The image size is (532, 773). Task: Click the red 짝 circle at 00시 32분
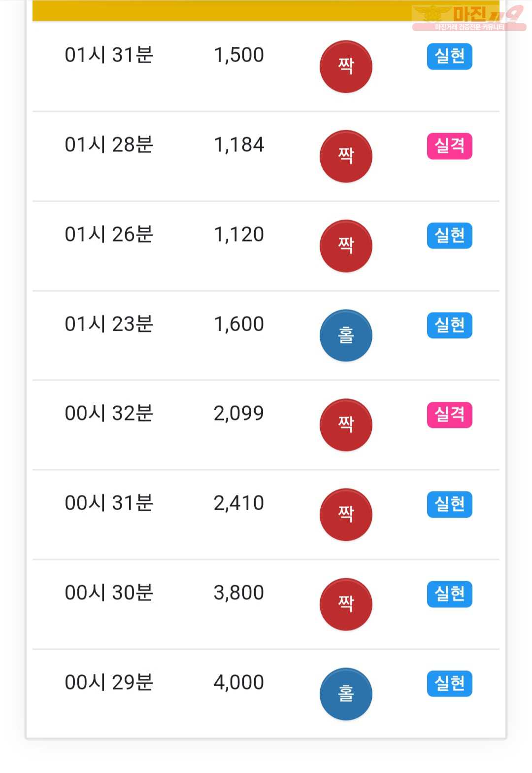pos(346,425)
